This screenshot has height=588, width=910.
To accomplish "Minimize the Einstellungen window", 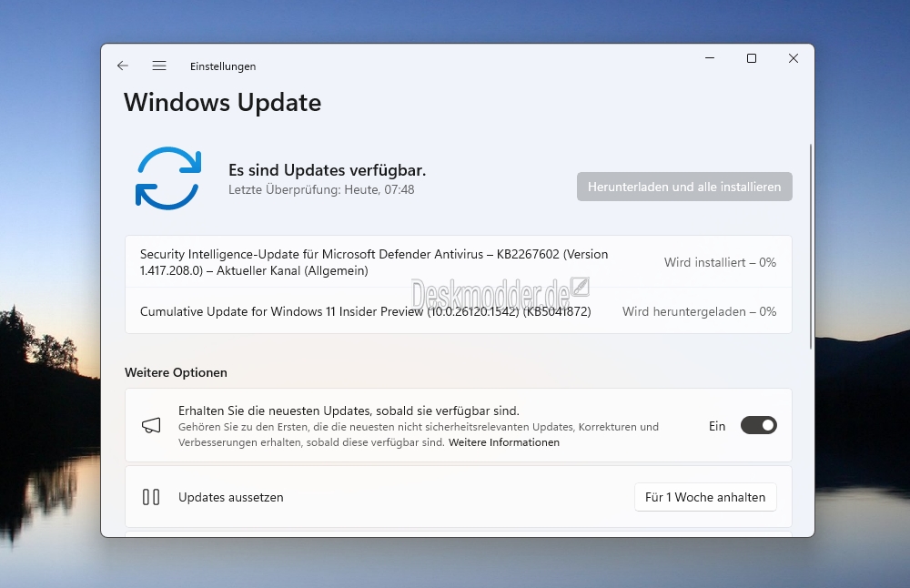I will (710, 58).
